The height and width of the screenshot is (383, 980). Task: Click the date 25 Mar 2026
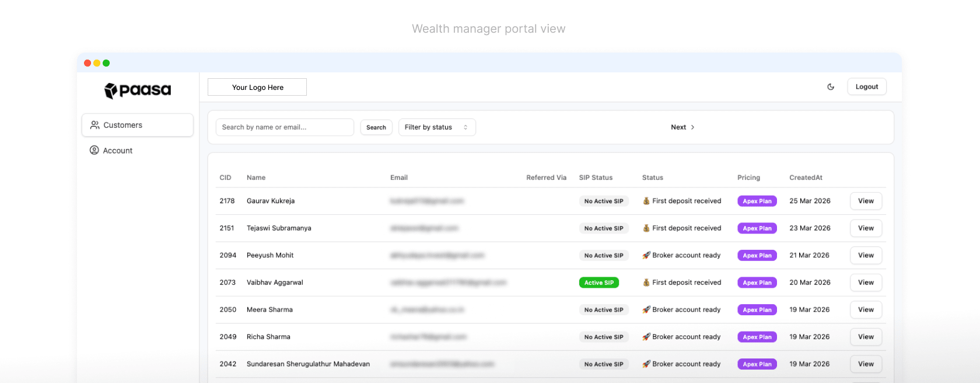(810, 201)
